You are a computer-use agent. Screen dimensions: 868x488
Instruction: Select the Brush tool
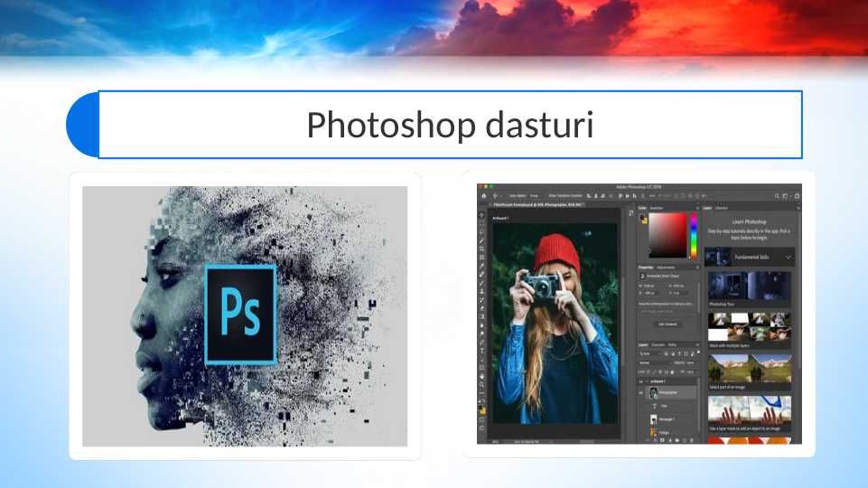pyautogui.click(x=481, y=283)
